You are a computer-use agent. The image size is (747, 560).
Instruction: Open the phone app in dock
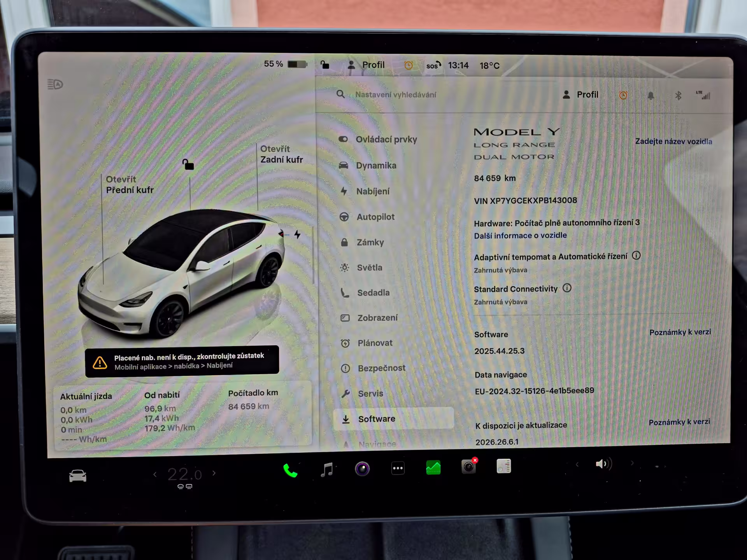click(x=290, y=471)
